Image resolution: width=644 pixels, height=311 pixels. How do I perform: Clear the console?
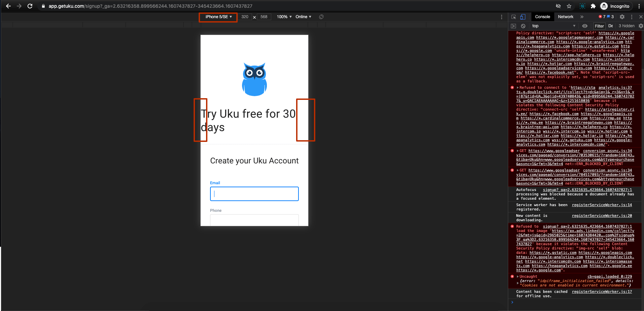pyautogui.click(x=523, y=26)
